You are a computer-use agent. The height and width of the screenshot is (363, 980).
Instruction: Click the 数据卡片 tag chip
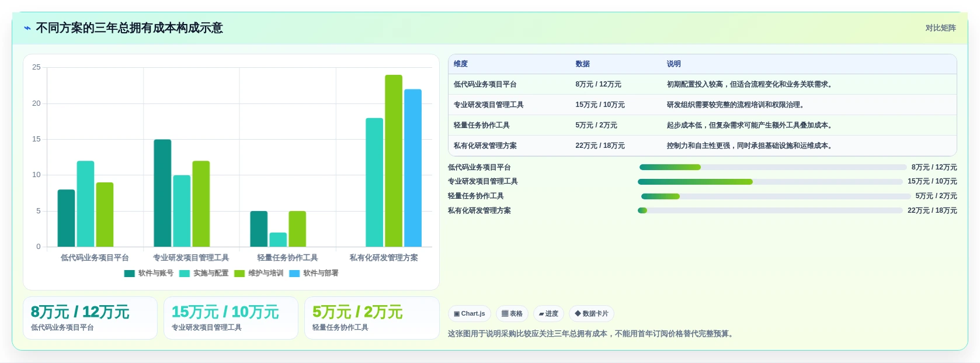click(592, 314)
